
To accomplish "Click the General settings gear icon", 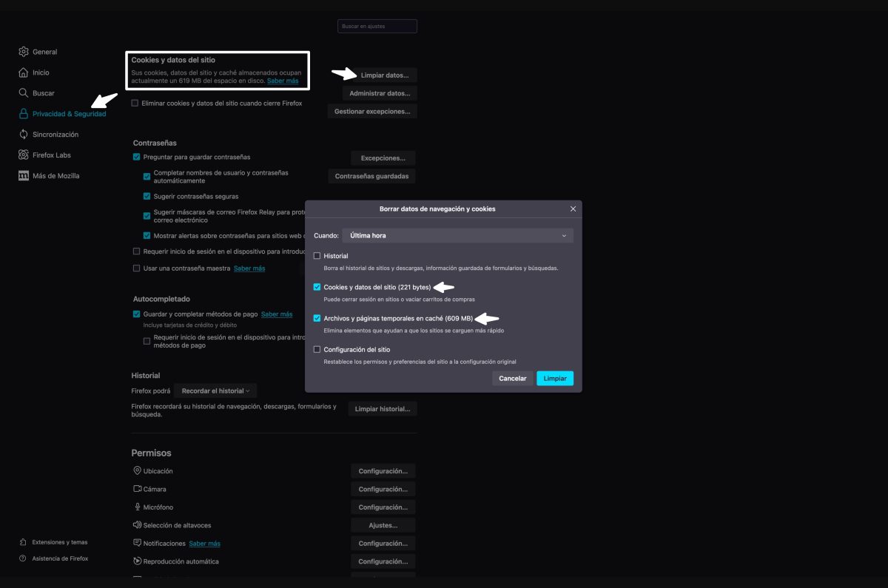I will tap(23, 51).
